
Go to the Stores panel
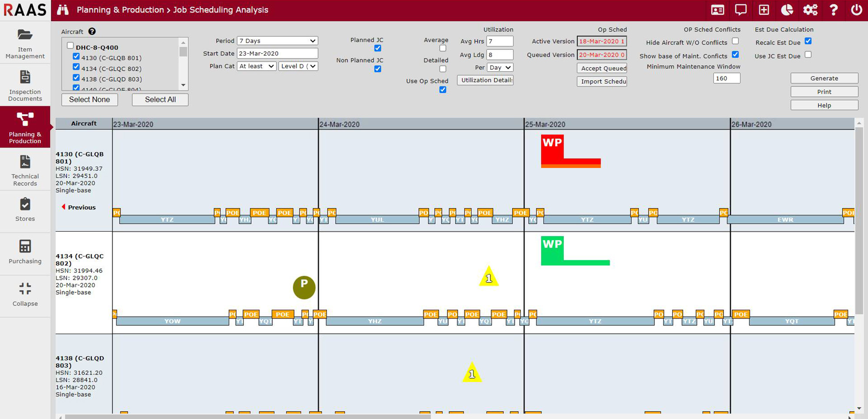point(25,210)
